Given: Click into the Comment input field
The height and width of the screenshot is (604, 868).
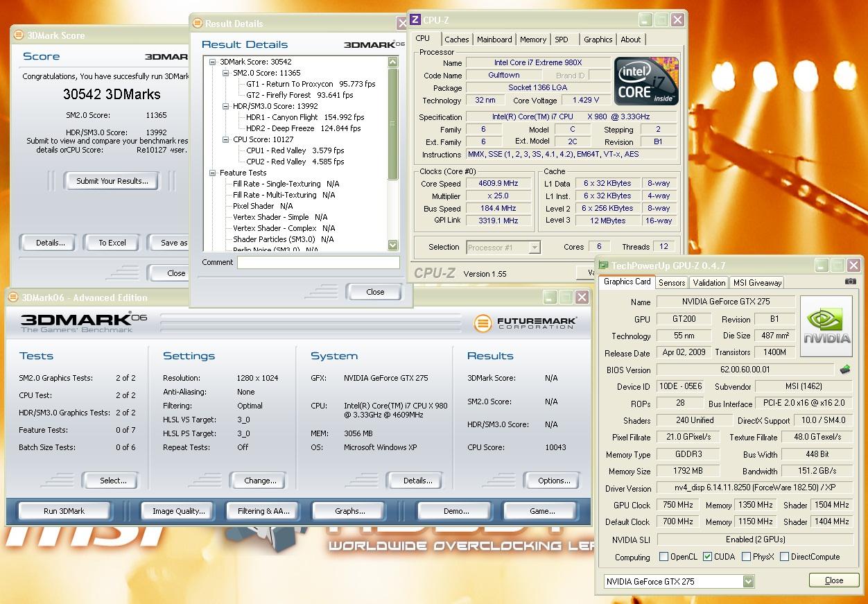Looking at the screenshot, I should click(x=318, y=263).
